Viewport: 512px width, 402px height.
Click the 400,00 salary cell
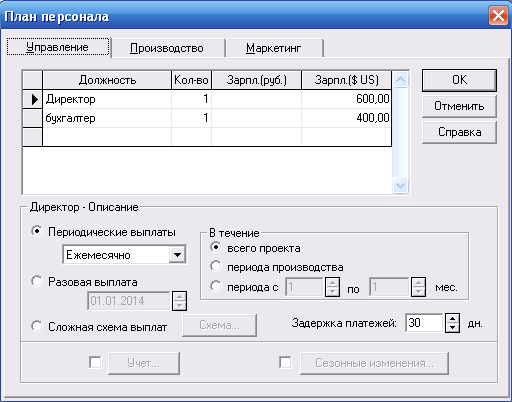[346, 118]
